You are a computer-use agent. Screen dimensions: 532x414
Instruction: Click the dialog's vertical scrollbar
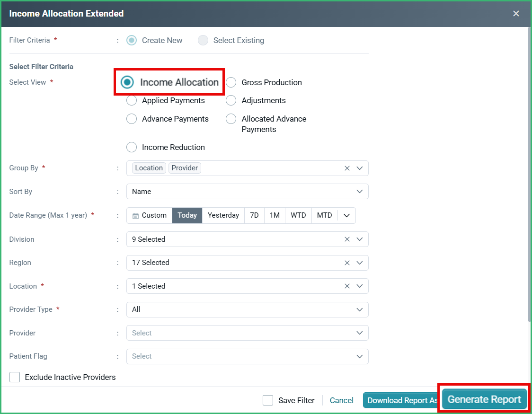pyautogui.click(x=529, y=175)
